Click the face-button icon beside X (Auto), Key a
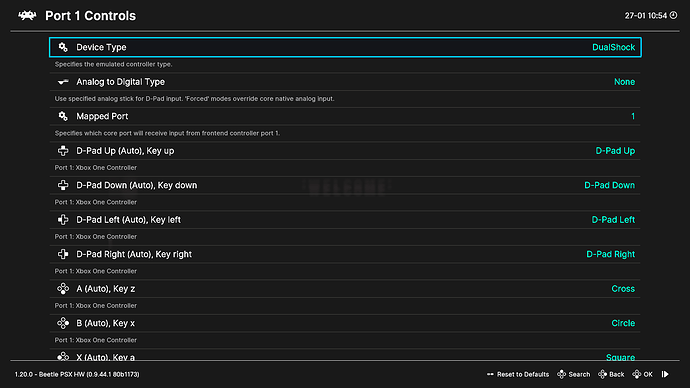The height and width of the screenshot is (388, 690). (63, 356)
